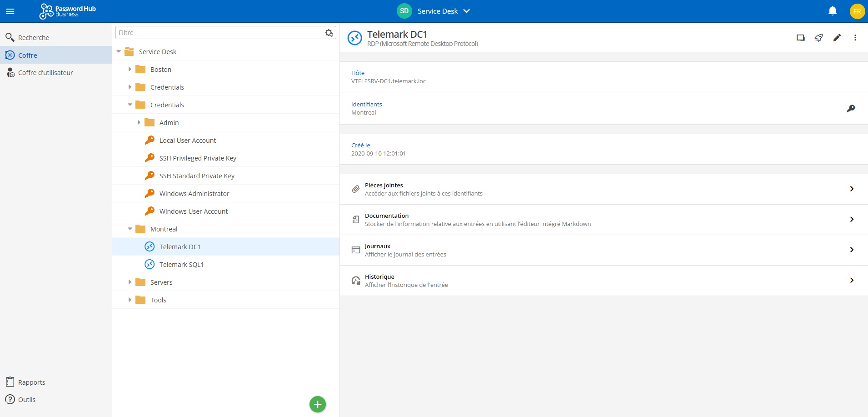Click the green add entry button
The width and height of the screenshot is (868, 417).
coord(318,404)
